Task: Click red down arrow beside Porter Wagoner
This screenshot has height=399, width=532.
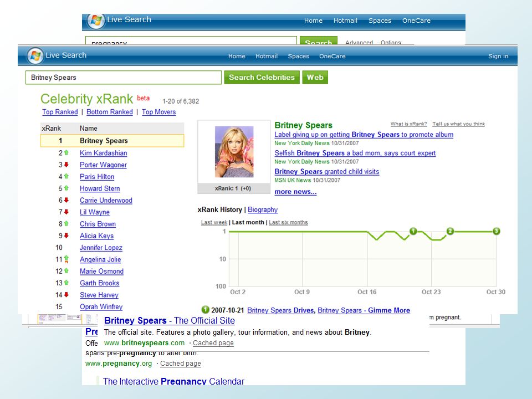Action: (66, 165)
